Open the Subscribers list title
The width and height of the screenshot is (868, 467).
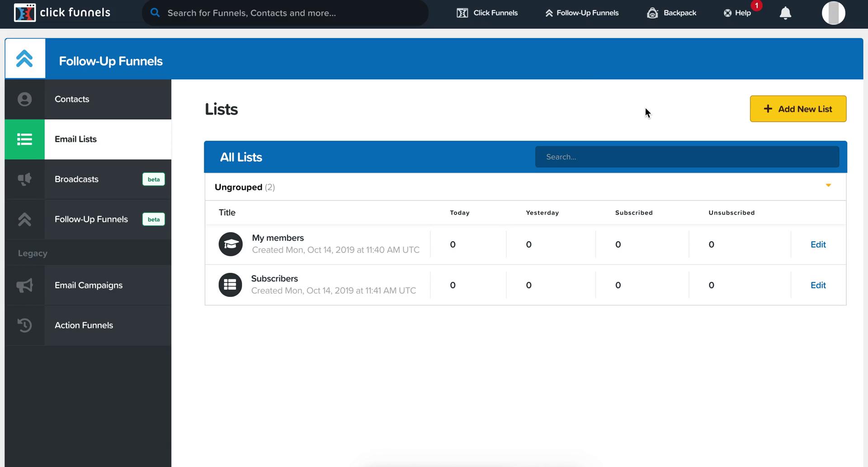pyautogui.click(x=274, y=279)
